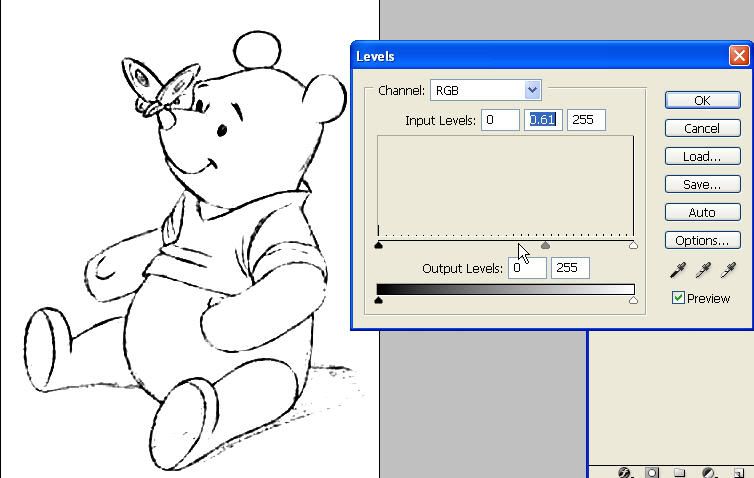
Task: Open the Options... dialog button
Action: tap(703, 240)
